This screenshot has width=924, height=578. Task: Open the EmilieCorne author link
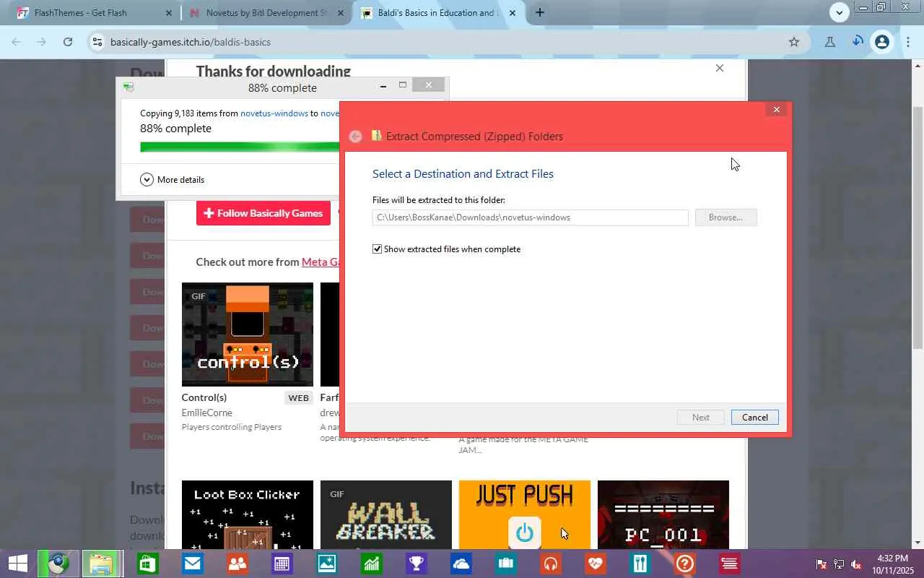tap(206, 413)
